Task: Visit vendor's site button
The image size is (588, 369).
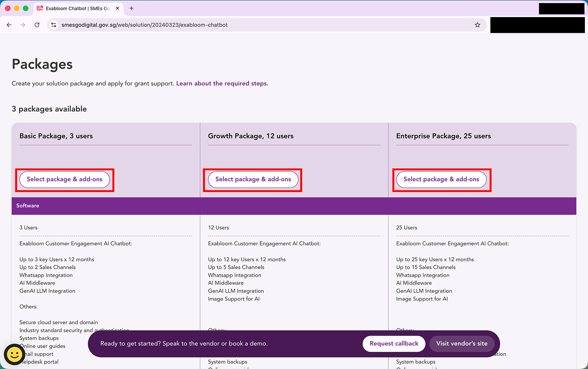Action: (x=462, y=344)
